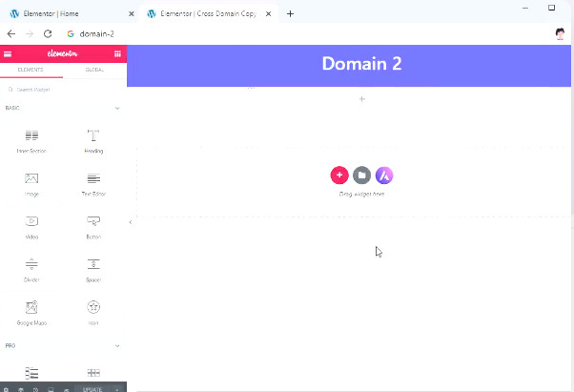Open a new browser tab with the plus
The height and width of the screenshot is (392, 574).
coord(290,14)
